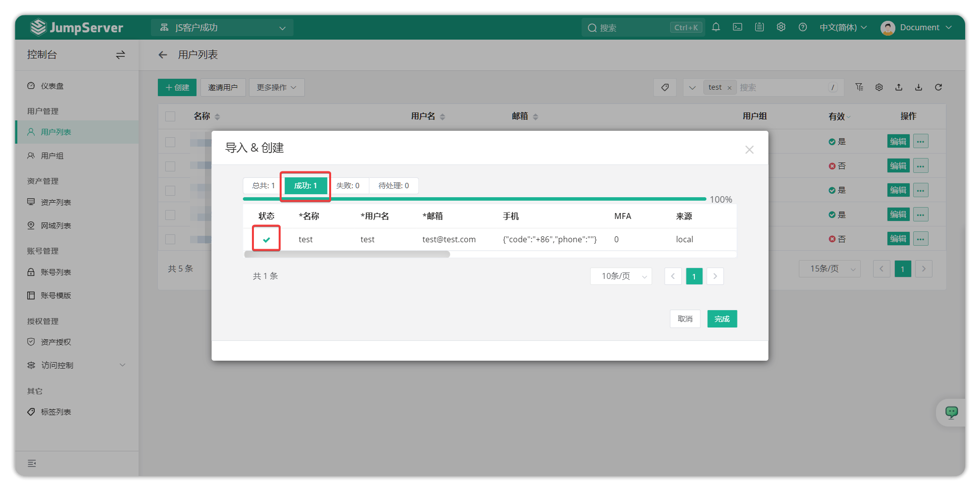Screen dimensions: 980x486
Task: Check the first user row checkbox
Action: (170, 142)
